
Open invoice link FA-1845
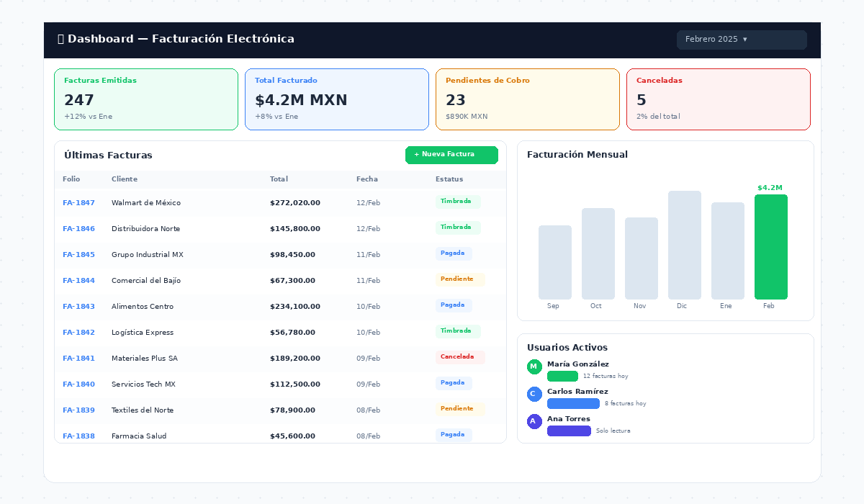tap(78, 255)
